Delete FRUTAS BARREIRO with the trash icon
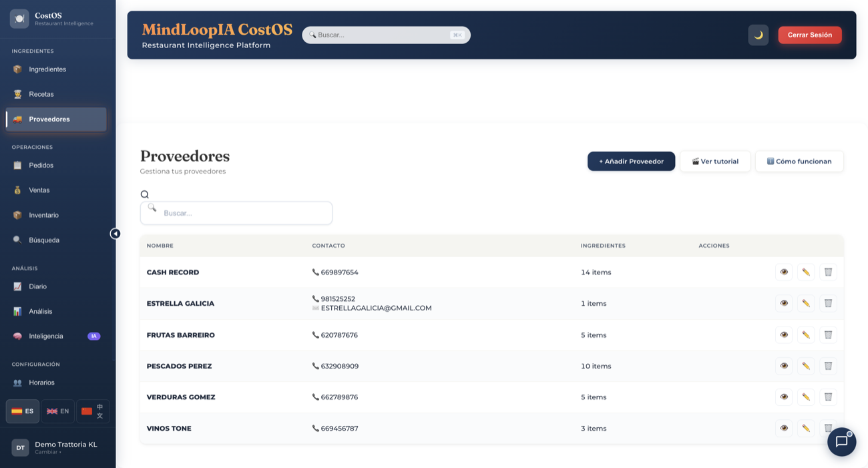Viewport: 868px width, 468px height. [x=828, y=334]
